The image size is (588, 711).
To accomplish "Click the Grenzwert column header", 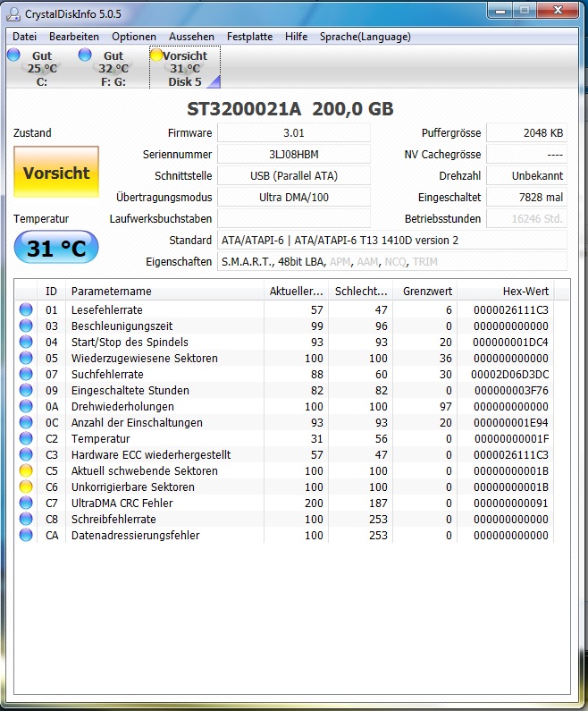I will pyautogui.click(x=425, y=292).
